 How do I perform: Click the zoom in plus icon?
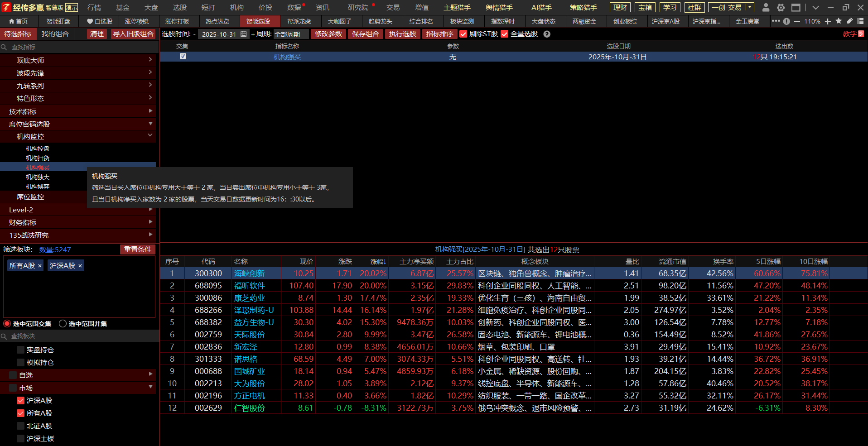[828, 21]
